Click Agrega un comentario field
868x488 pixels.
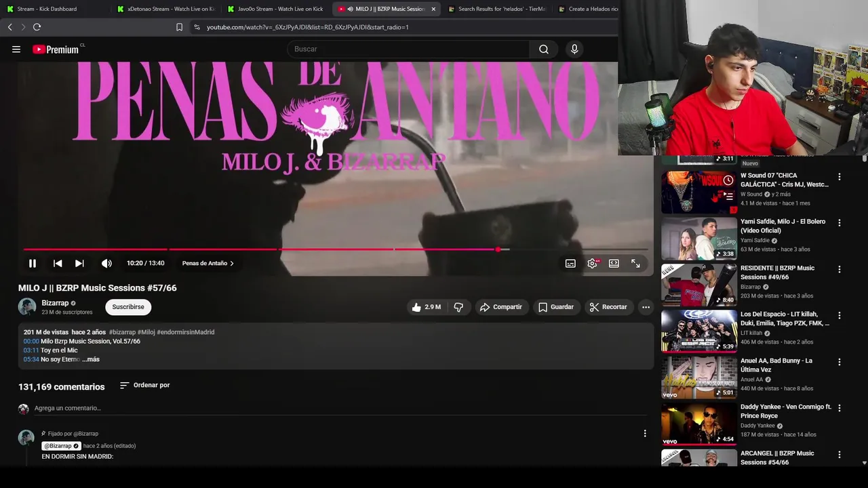coord(339,408)
